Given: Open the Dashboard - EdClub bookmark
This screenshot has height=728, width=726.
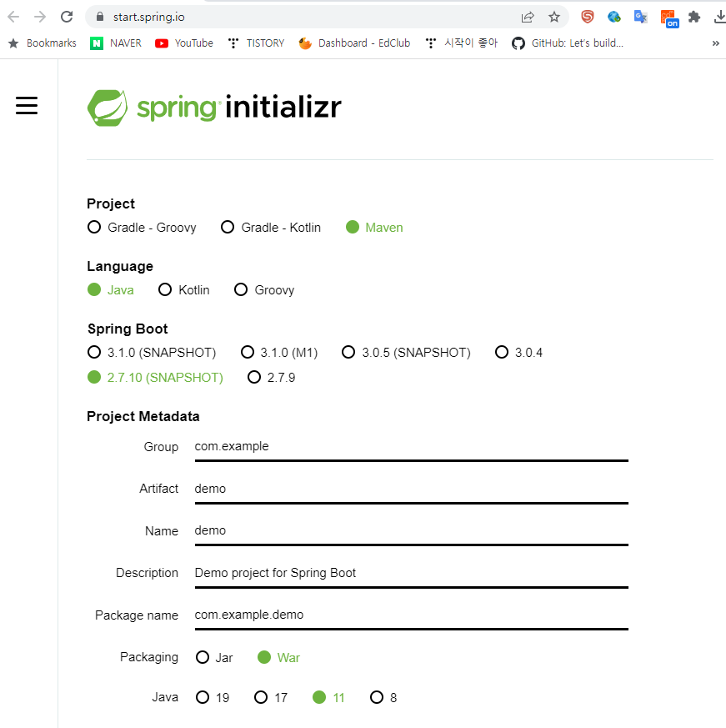Looking at the screenshot, I should click(354, 43).
